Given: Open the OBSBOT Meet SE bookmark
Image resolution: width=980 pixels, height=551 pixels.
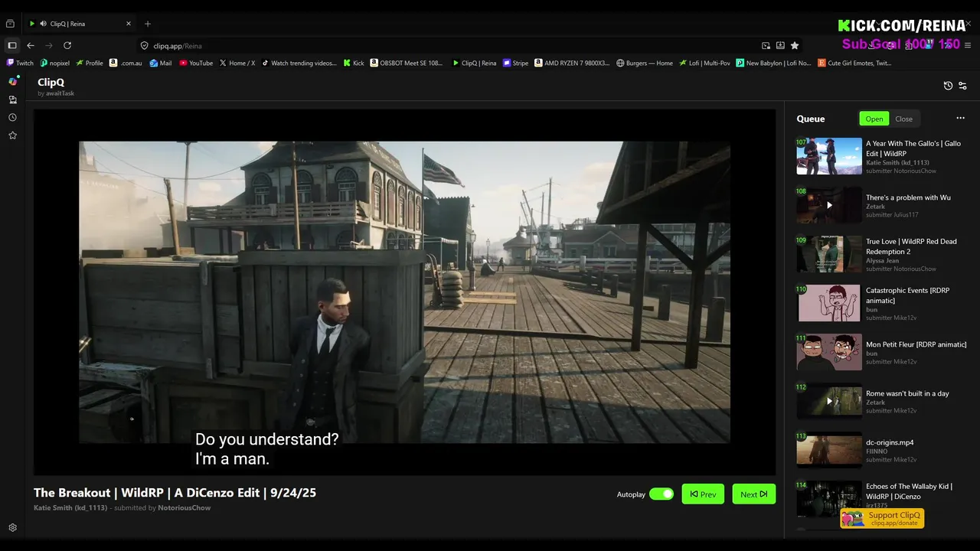Looking at the screenshot, I should (407, 64).
